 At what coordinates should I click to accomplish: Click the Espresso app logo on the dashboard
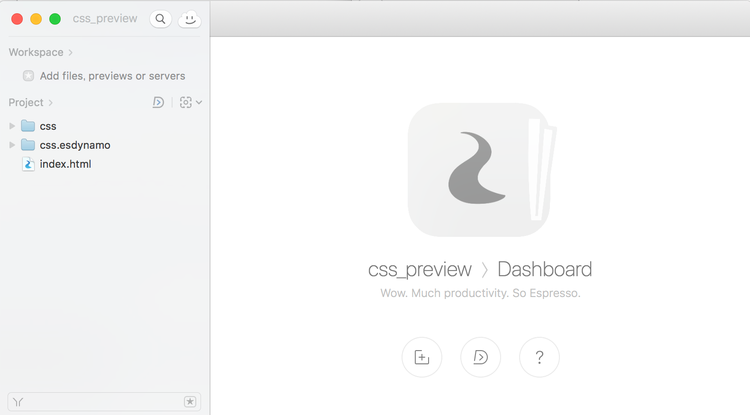coord(482,170)
